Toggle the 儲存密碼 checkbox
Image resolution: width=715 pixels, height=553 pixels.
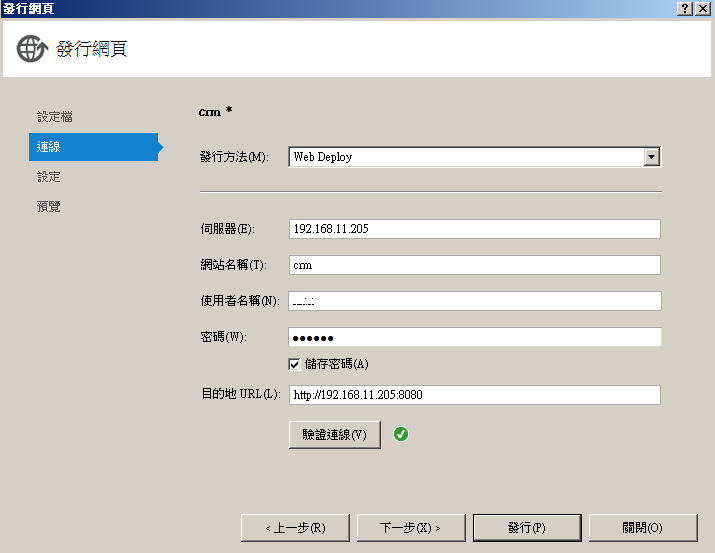tap(294, 364)
